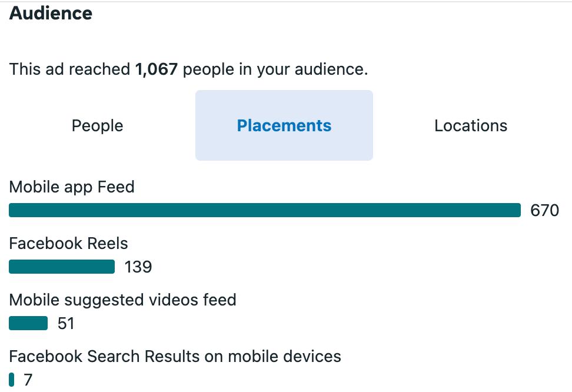
Task: Switch to the People tab
Action: [x=97, y=125]
